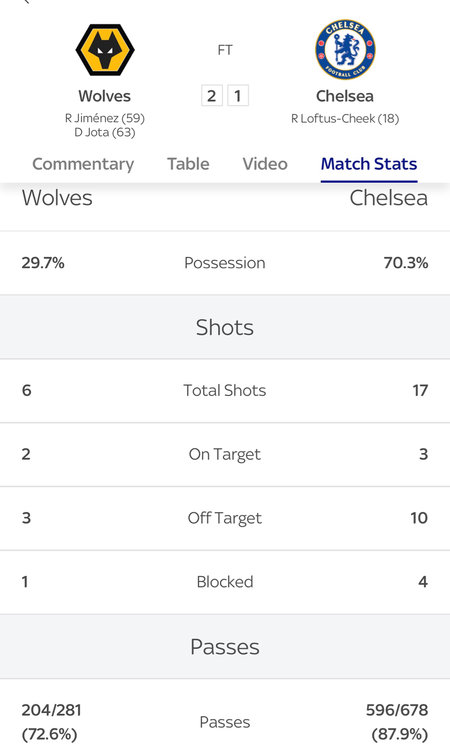Image resolution: width=450 pixels, height=750 pixels.
Task: Tap the Passes section header
Action: 225,647
